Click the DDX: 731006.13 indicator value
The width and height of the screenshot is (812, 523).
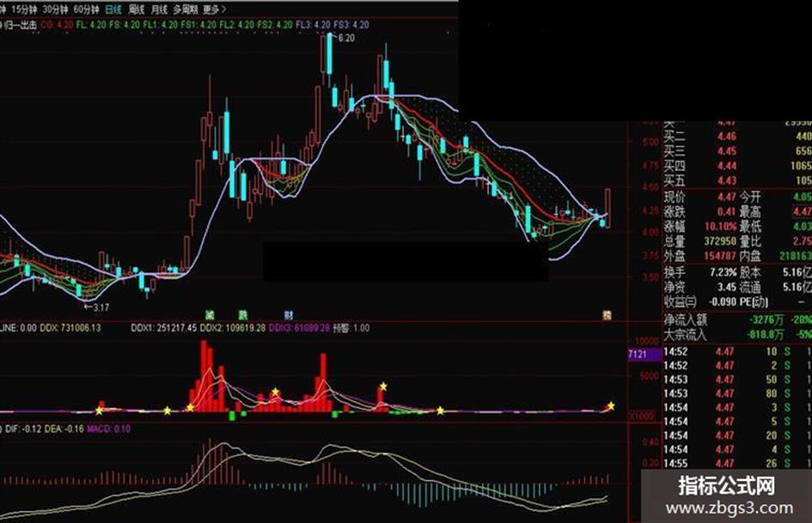[x=70, y=328]
